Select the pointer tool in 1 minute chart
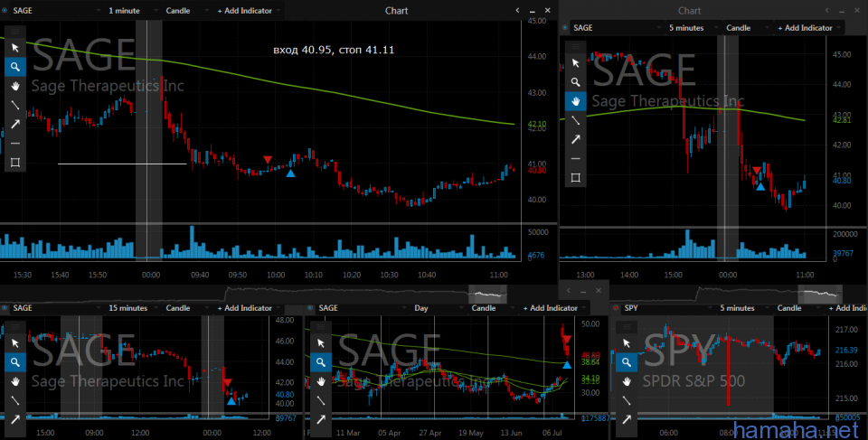 tap(15, 48)
